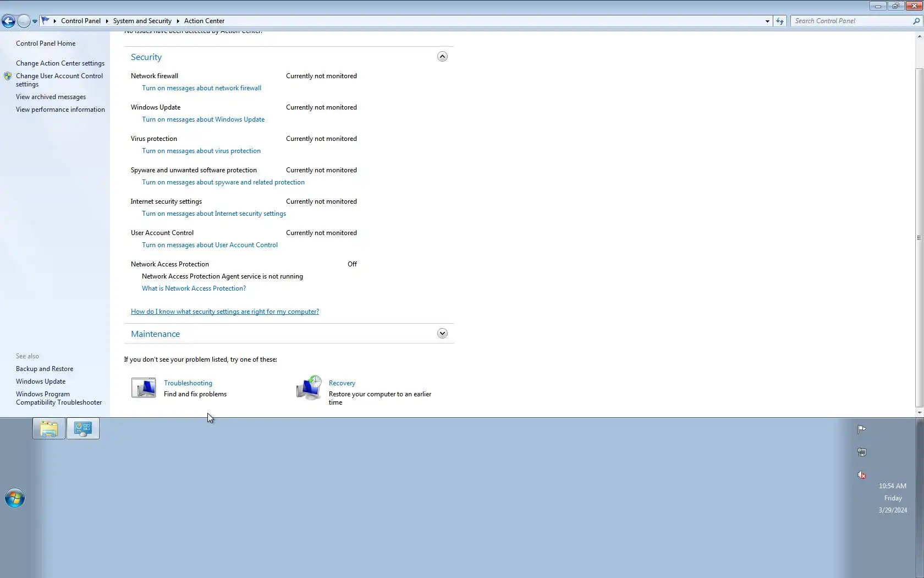Click the scrollbar up arrow
Viewport: 924px width, 578px height.
[919, 36]
